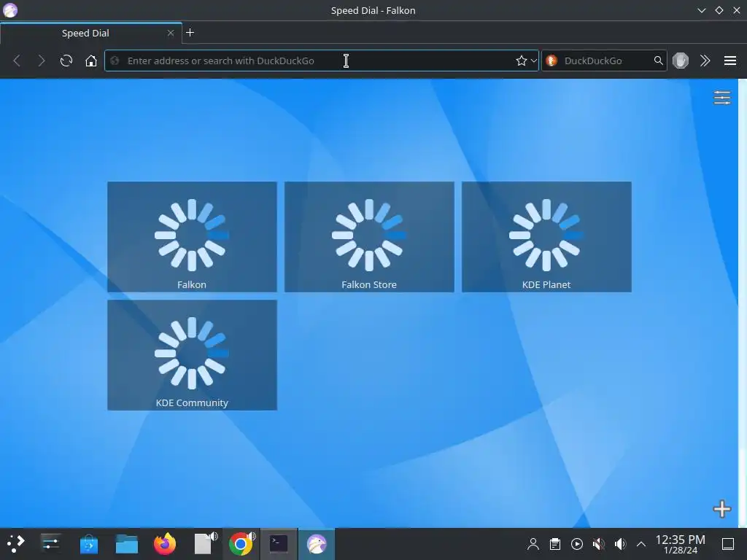The width and height of the screenshot is (747, 560).
Task: Switch to Konsole terminal in taskbar
Action: [279, 544]
